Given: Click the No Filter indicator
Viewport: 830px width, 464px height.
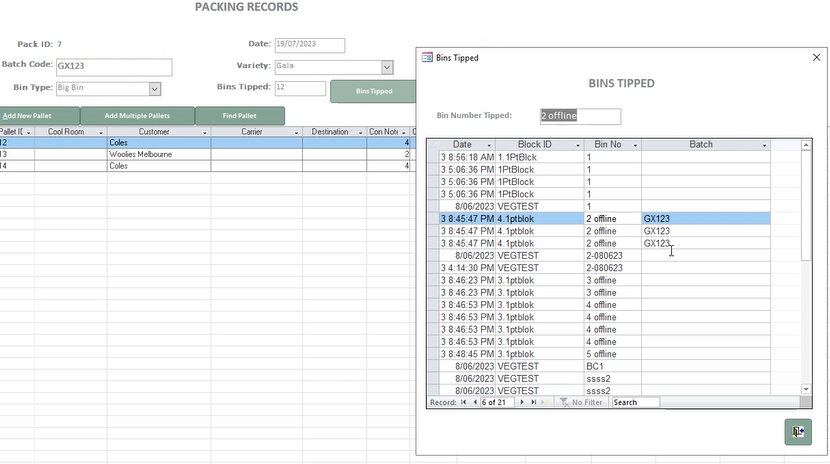Looking at the screenshot, I should click(x=581, y=402).
